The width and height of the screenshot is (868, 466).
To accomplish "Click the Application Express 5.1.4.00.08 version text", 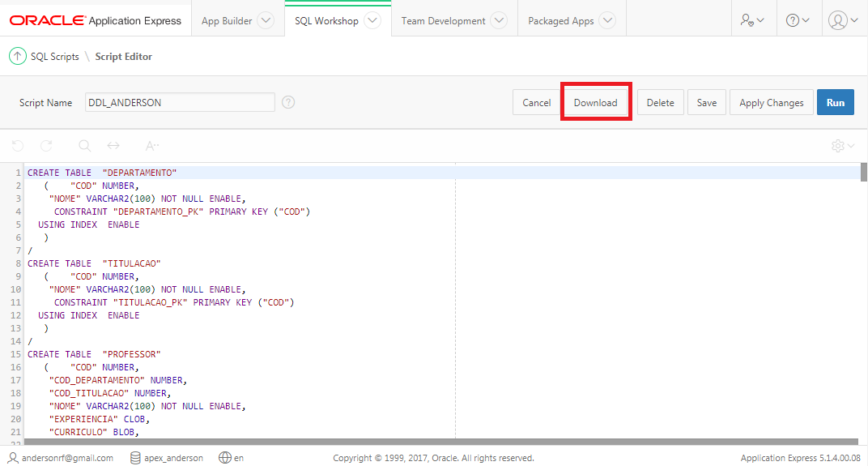I will click(x=801, y=458).
